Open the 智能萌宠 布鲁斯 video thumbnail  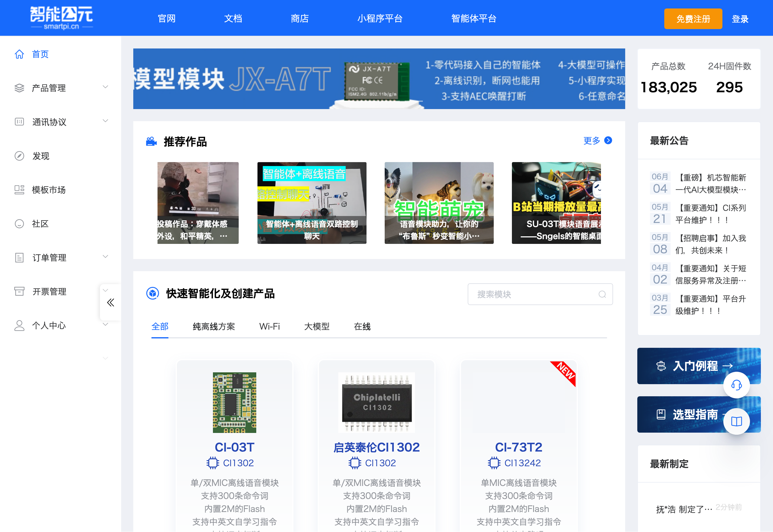click(439, 203)
